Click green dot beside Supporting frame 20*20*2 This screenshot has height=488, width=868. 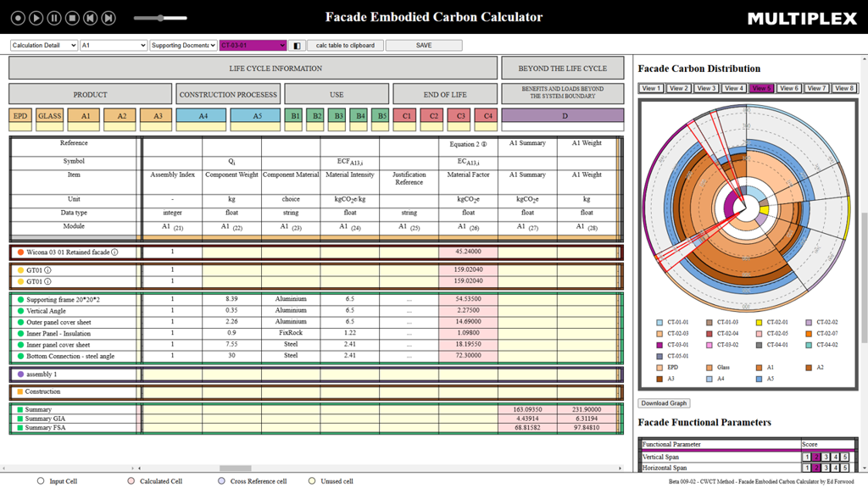point(20,300)
